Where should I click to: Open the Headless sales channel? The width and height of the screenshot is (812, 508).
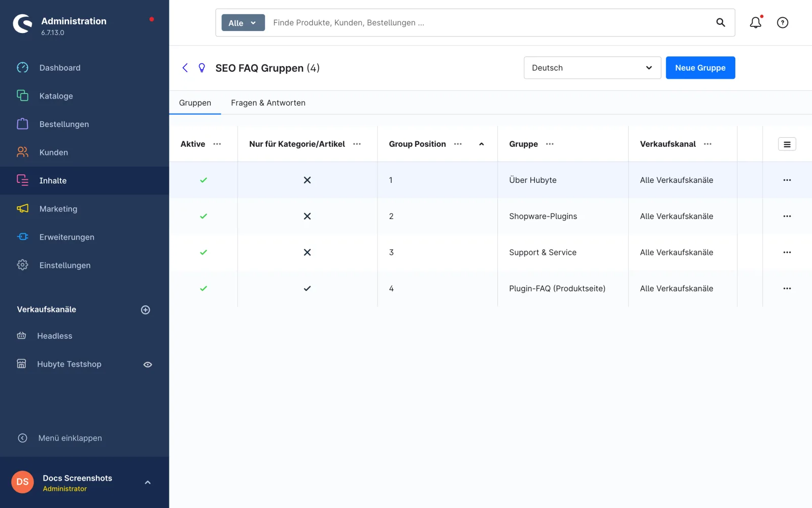pyautogui.click(x=54, y=336)
